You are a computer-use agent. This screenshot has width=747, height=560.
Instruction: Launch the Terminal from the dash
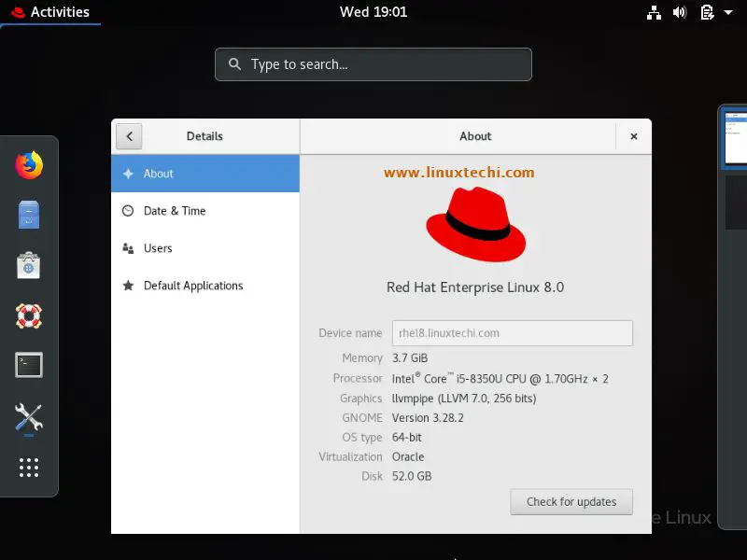tap(29, 365)
